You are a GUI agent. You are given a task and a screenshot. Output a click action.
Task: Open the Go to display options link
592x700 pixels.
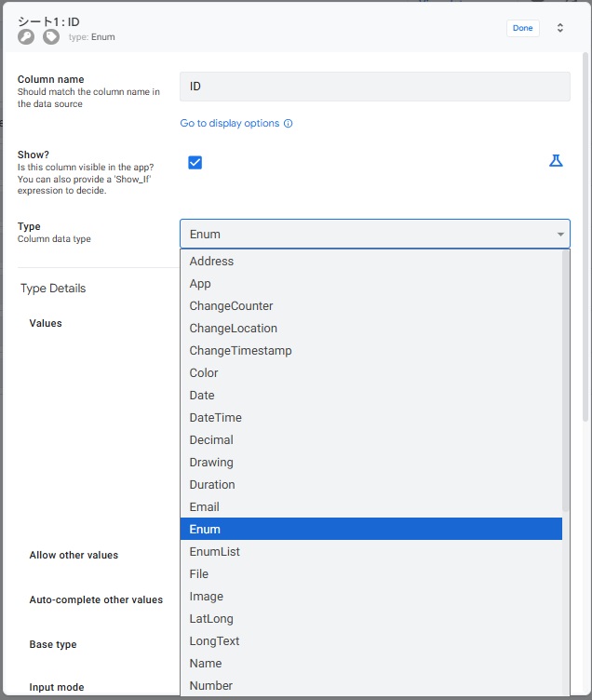click(x=230, y=124)
